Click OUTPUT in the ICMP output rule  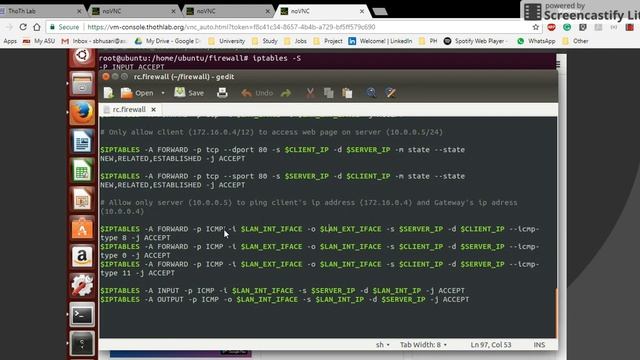tap(170, 300)
